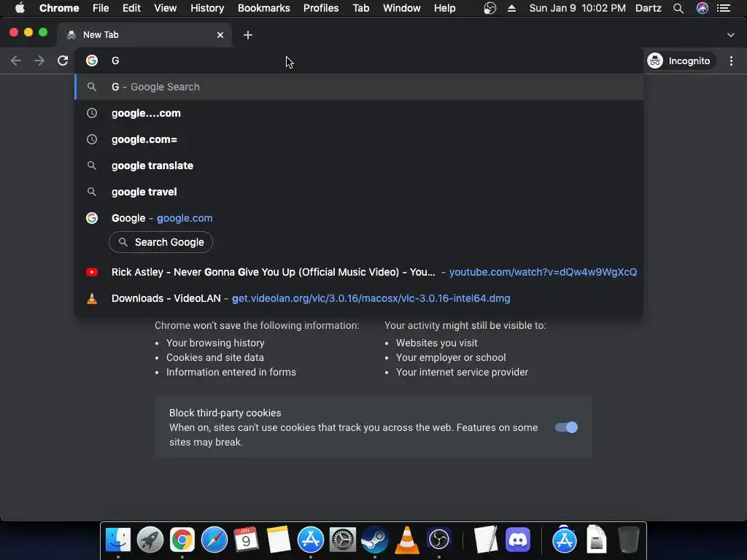Open VLC from the dock
747x560 pixels.
[x=407, y=540]
